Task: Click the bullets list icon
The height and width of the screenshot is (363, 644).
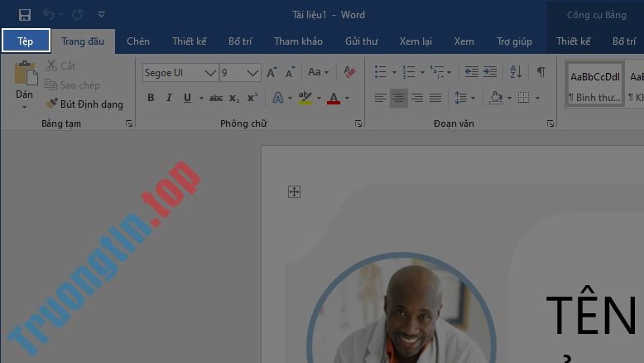Action: pyautogui.click(x=380, y=72)
